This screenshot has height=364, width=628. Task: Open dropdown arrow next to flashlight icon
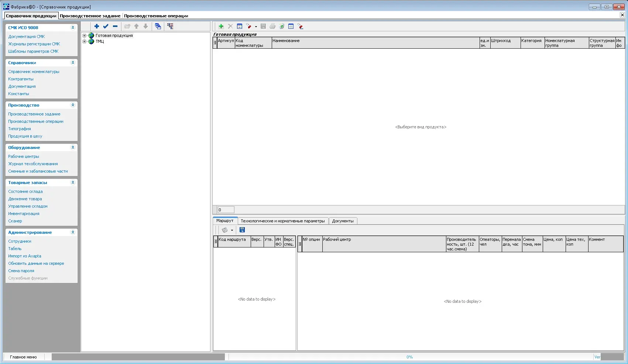(256, 27)
